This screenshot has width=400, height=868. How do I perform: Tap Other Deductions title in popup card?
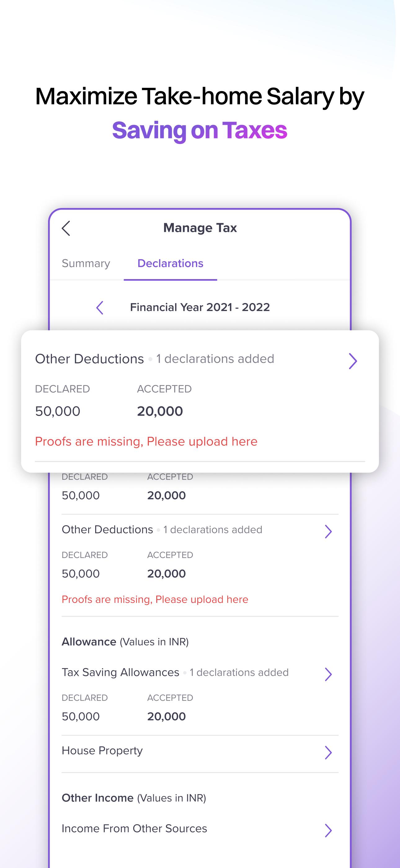tap(90, 359)
